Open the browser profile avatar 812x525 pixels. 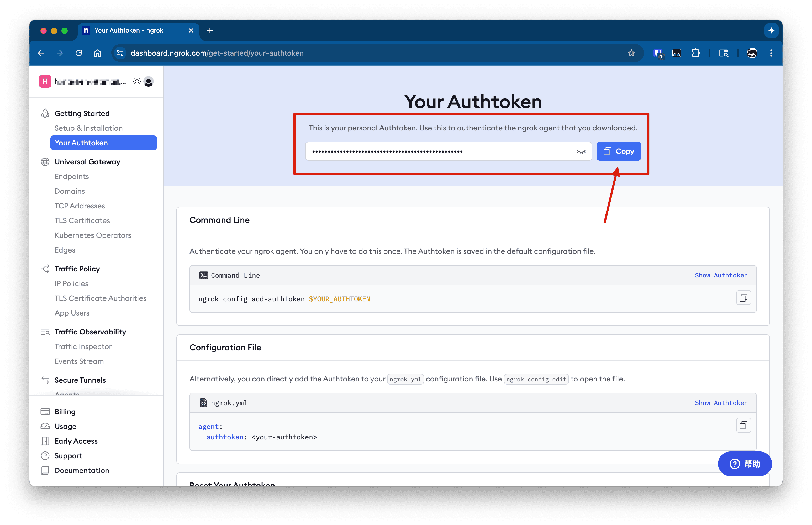(x=752, y=53)
